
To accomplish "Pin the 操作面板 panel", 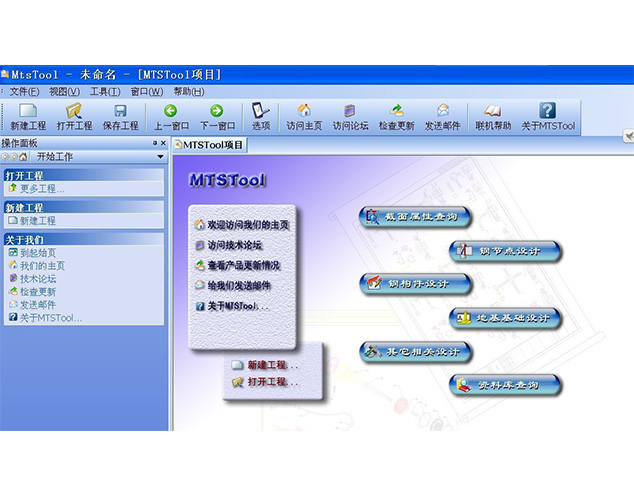I will tap(155, 143).
